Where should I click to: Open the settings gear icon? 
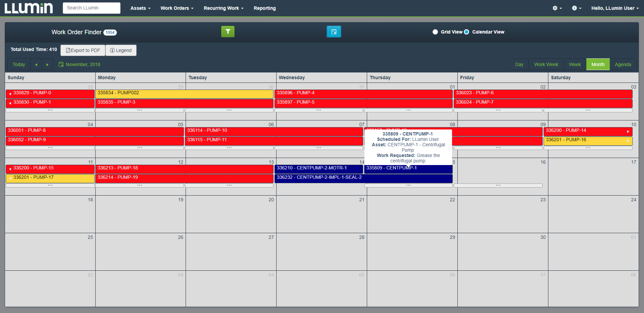pos(555,8)
